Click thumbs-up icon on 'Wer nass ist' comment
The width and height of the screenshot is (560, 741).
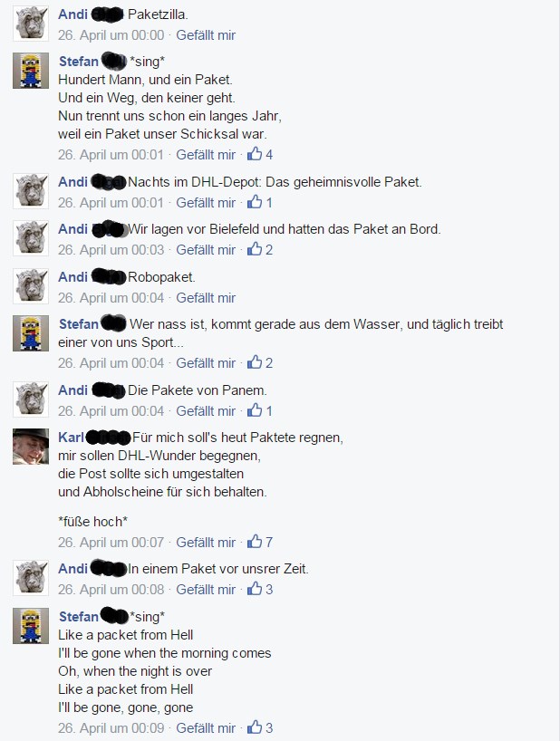coord(255,362)
